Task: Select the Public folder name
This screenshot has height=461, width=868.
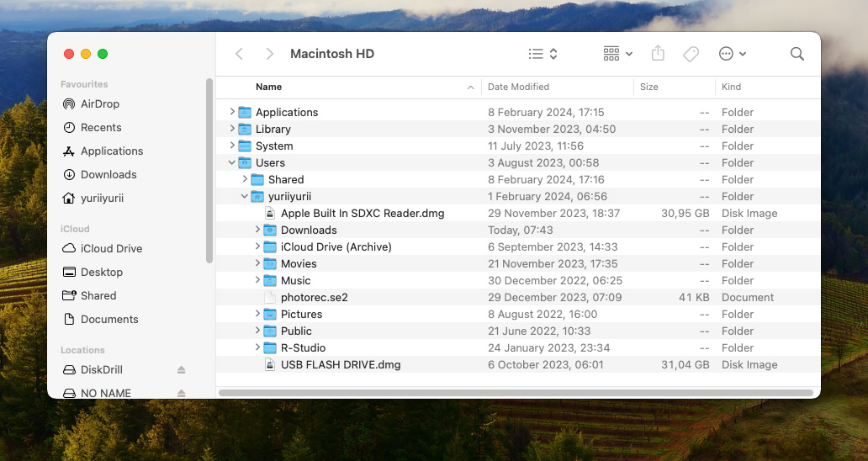Action: (296, 331)
